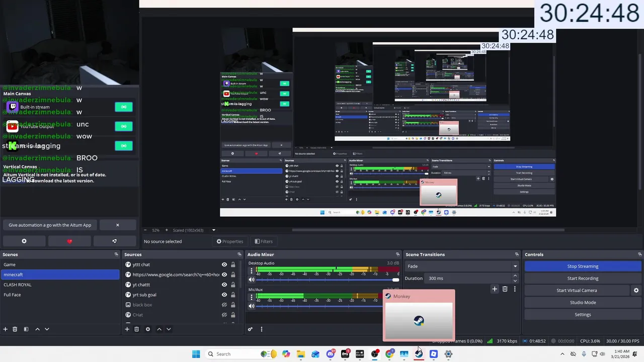Screen dimensions: 644x362
Task: Zoom in the preview with plus
Action: coord(167,230)
